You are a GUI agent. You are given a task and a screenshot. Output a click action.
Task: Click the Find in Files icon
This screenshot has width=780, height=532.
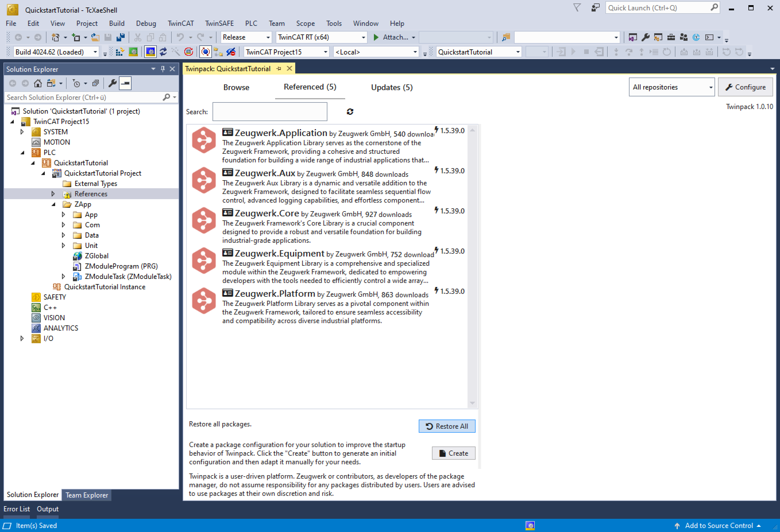(506, 37)
